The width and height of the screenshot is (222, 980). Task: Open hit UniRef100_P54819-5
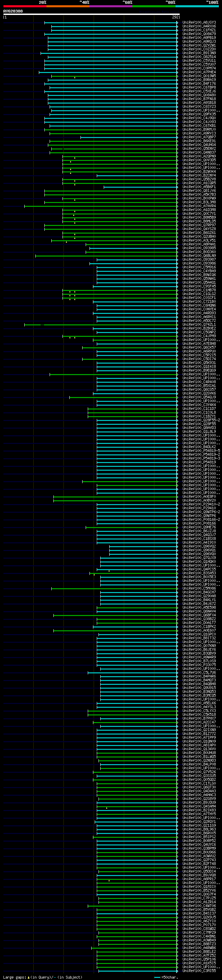[x=201, y=451]
